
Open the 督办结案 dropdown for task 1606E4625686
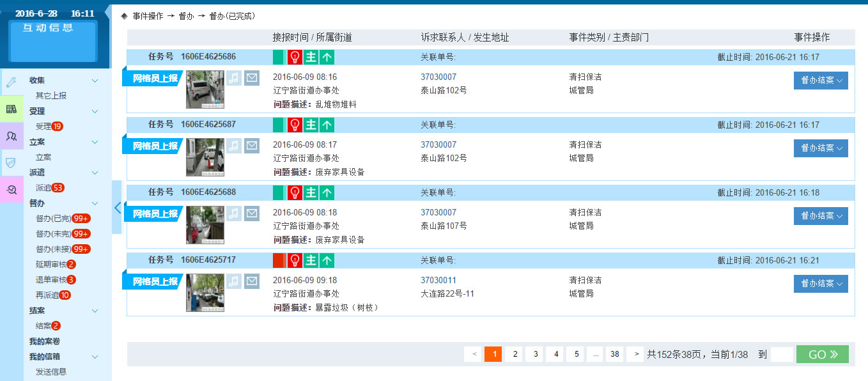pos(821,81)
